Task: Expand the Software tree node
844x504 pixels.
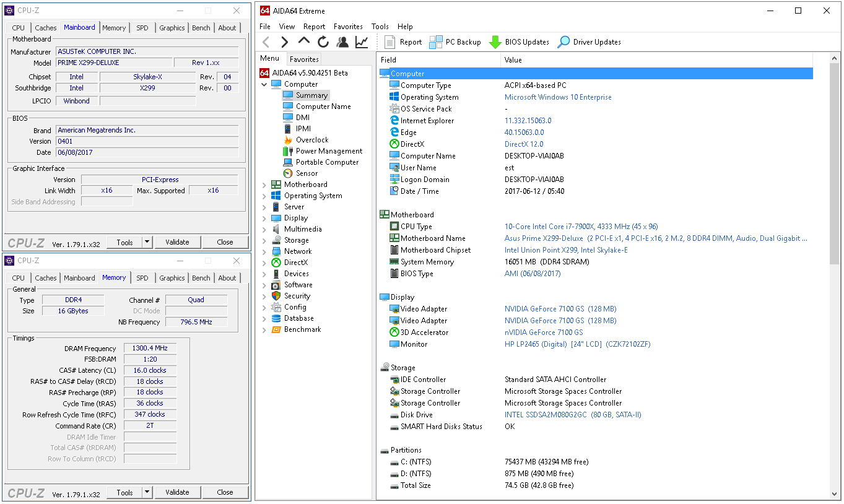Action: [264, 285]
